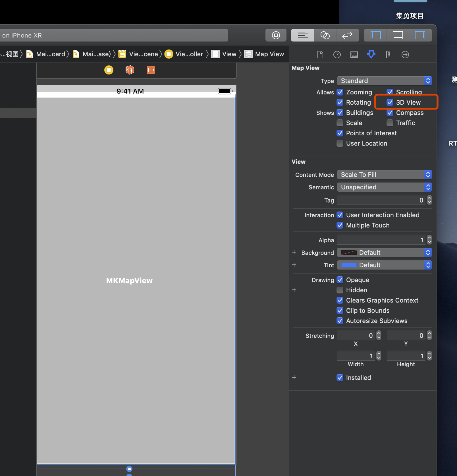457x476 pixels.
Task: Click View breadcrumb item
Action: [x=224, y=54]
